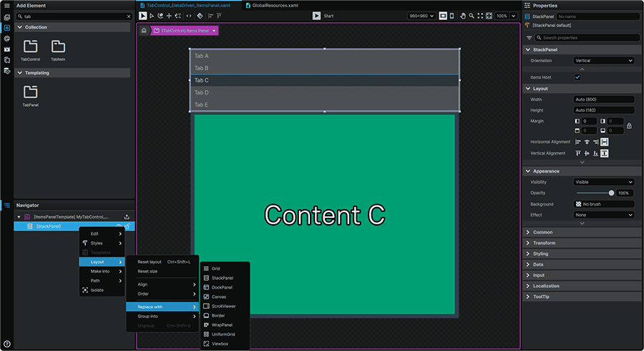
Task: Expand the Styling properties section
Action: pyautogui.click(x=582, y=254)
